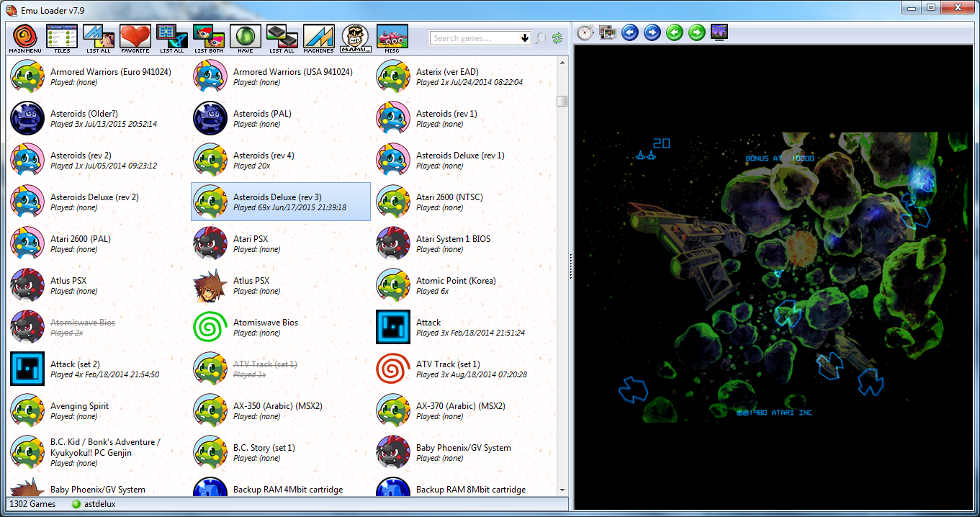The height and width of the screenshot is (517, 980).
Task: Refresh the game list with green arrows
Action: (x=557, y=38)
